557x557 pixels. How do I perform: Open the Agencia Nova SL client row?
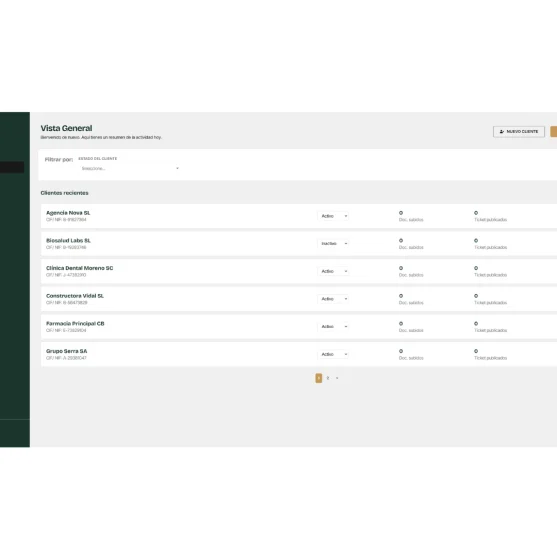pyautogui.click(x=299, y=216)
